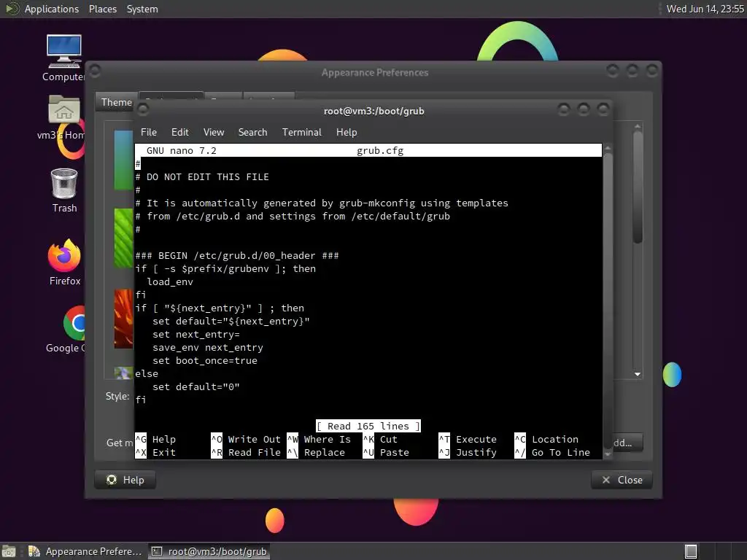Click the grub.cfg filename in nano header
The width and height of the screenshot is (747, 560).
click(x=380, y=150)
